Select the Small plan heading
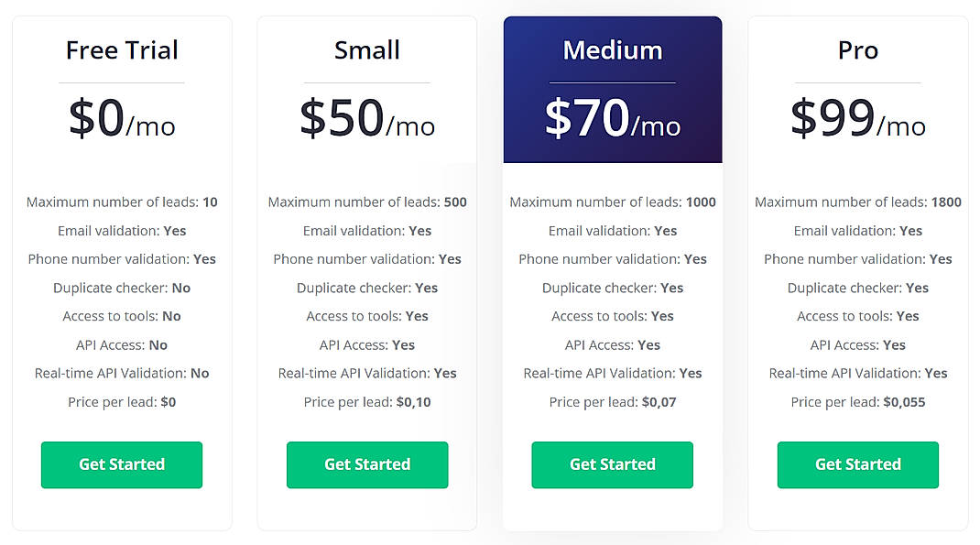This screenshot has width=980, height=545. 366,50
